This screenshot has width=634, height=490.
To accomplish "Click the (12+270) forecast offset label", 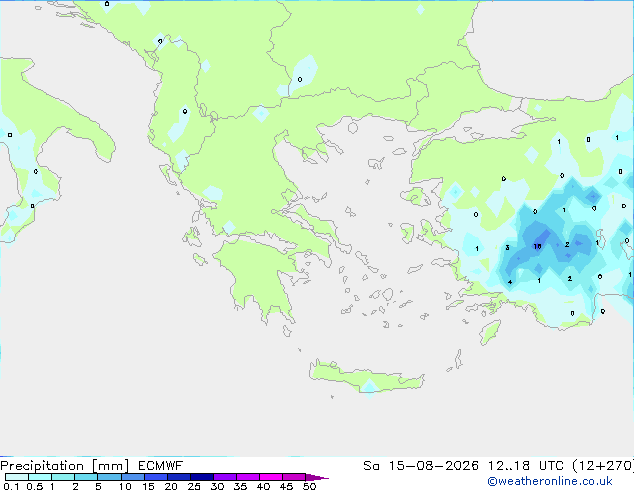I will 603,466.
